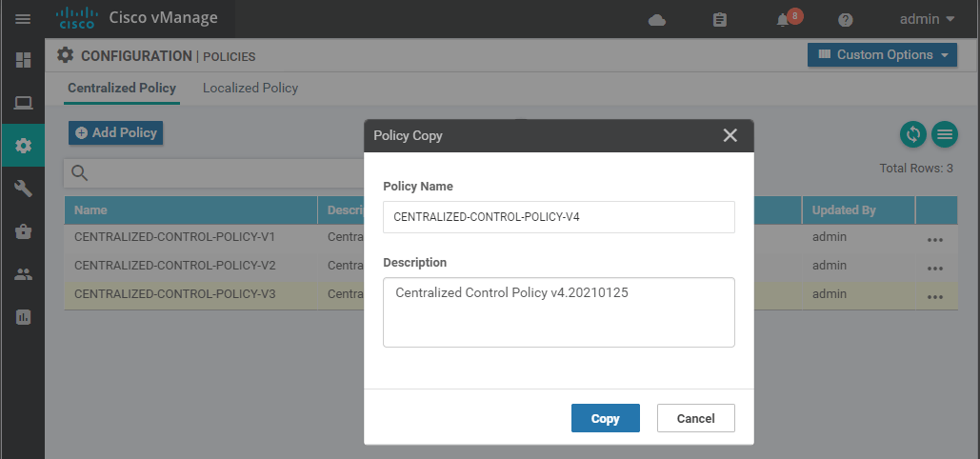Switch to the Localized Policy tab
The image size is (980, 459).
(250, 89)
